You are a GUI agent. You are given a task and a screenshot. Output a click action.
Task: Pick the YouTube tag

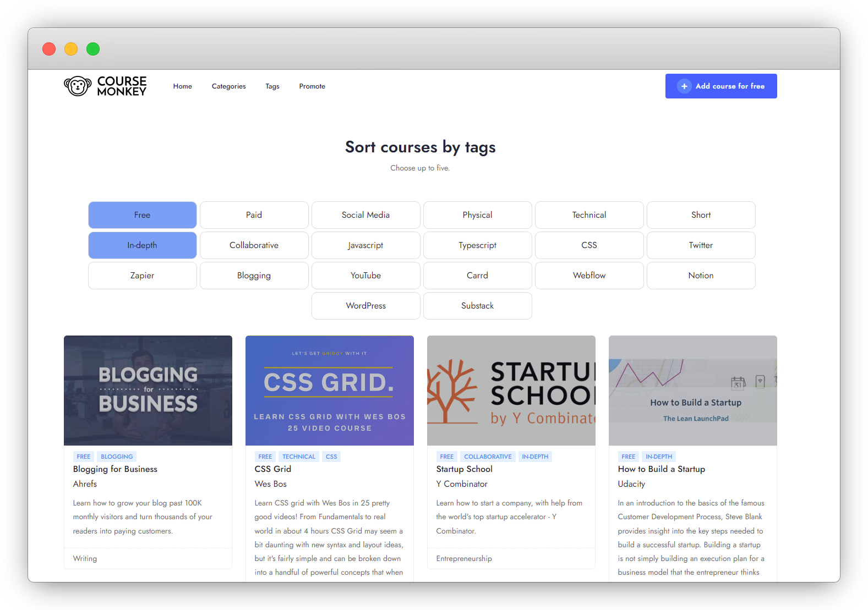pos(366,276)
